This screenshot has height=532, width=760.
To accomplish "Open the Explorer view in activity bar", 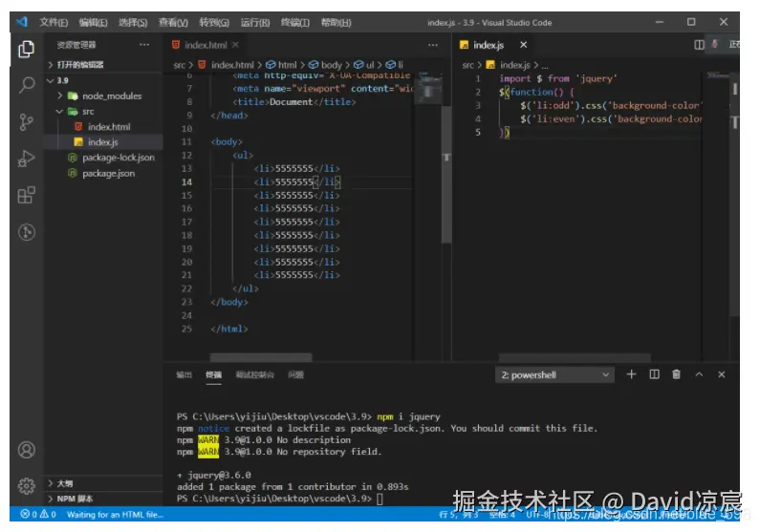I will (x=27, y=49).
